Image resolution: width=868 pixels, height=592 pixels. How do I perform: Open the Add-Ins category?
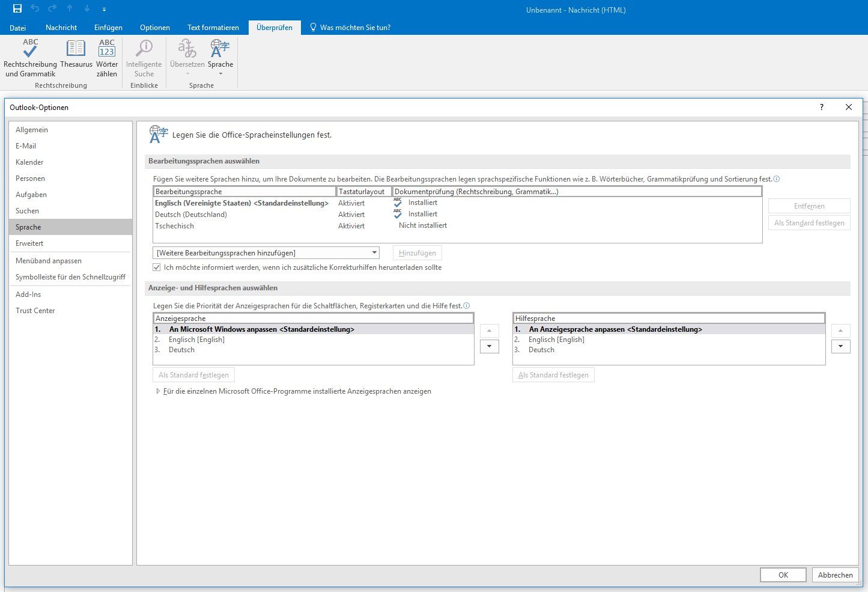(71, 294)
